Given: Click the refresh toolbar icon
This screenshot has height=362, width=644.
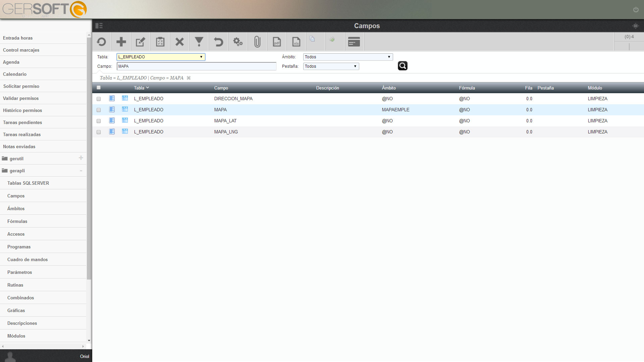Looking at the screenshot, I should pos(101,42).
